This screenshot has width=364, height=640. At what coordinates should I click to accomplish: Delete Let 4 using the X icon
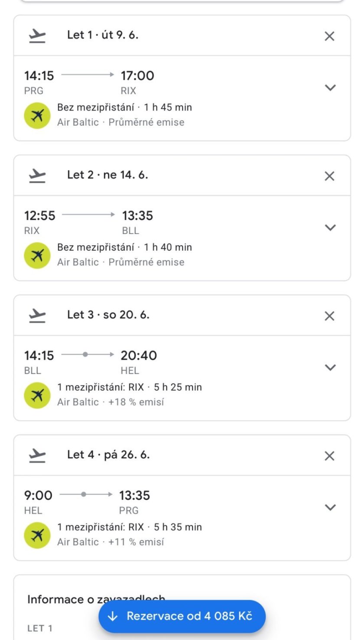click(329, 456)
